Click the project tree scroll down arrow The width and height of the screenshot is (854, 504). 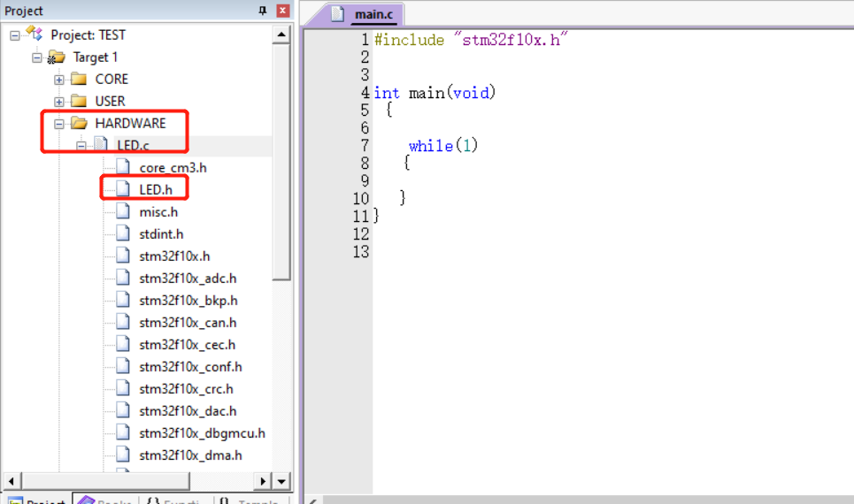281,481
